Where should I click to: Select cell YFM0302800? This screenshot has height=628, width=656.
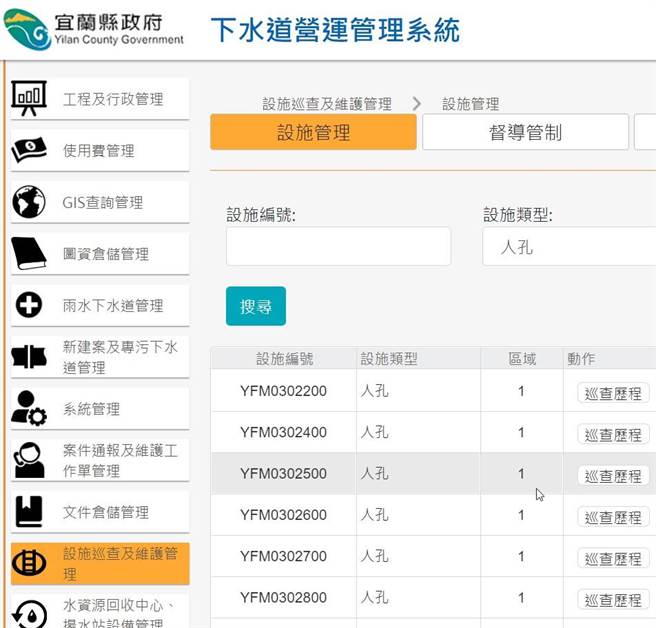tap(283, 597)
